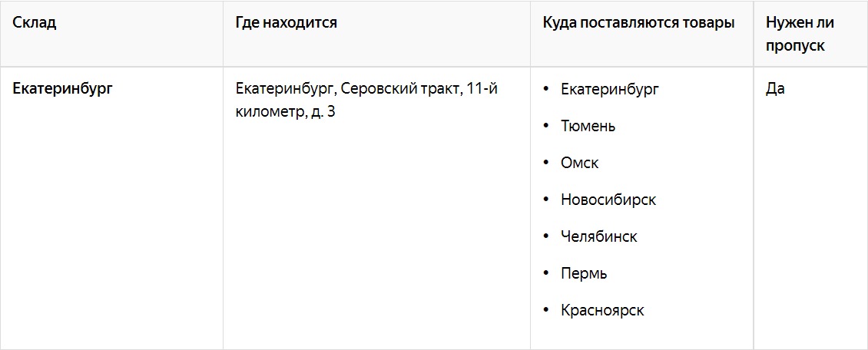Click the Да value in pass column
868x350 pixels.
pyautogui.click(x=775, y=89)
